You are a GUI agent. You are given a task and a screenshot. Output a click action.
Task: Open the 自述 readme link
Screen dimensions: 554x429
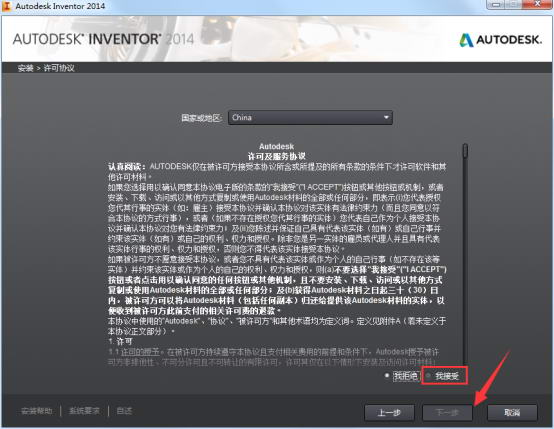(124, 411)
